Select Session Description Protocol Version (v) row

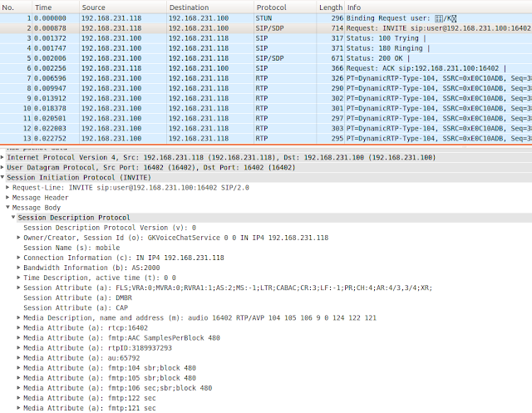click(110, 228)
